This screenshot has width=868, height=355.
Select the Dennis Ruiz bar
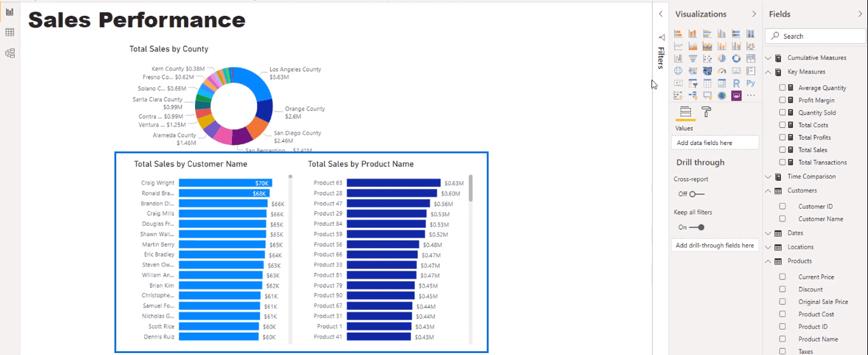(220, 337)
